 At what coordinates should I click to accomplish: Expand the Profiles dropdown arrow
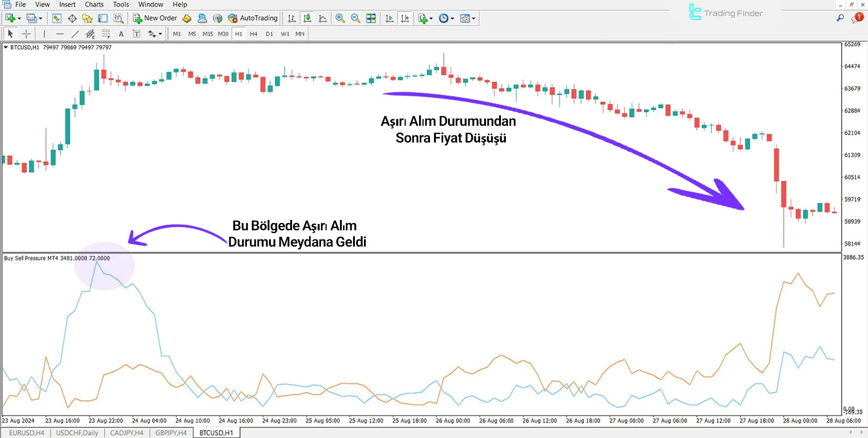click(x=40, y=19)
